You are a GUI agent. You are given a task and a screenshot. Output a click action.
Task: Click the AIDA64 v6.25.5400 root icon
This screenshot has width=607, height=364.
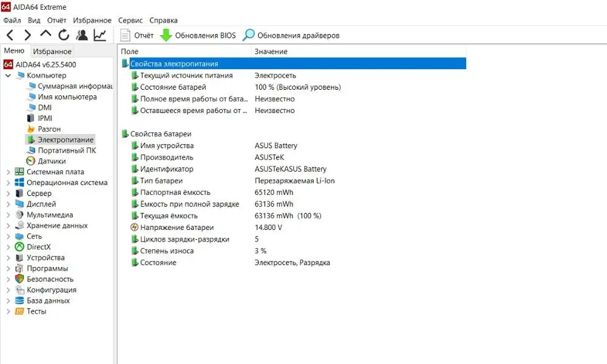8,64
